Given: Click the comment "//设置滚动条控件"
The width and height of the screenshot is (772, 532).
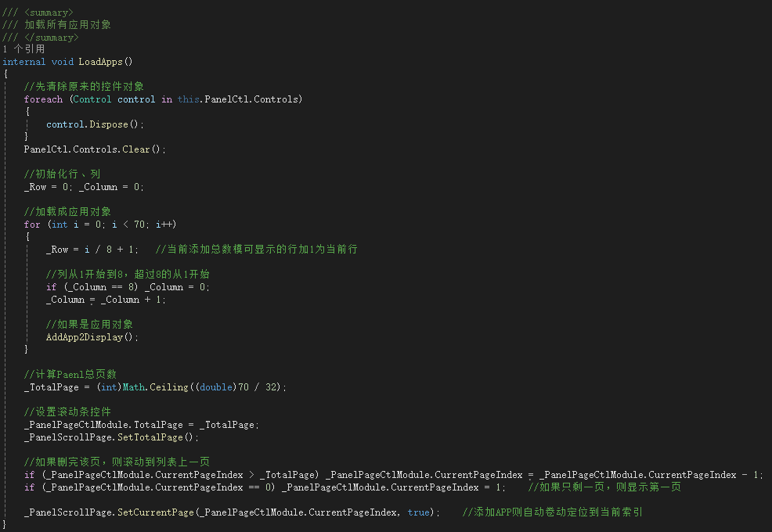Looking at the screenshot, I should pos(67,412).
